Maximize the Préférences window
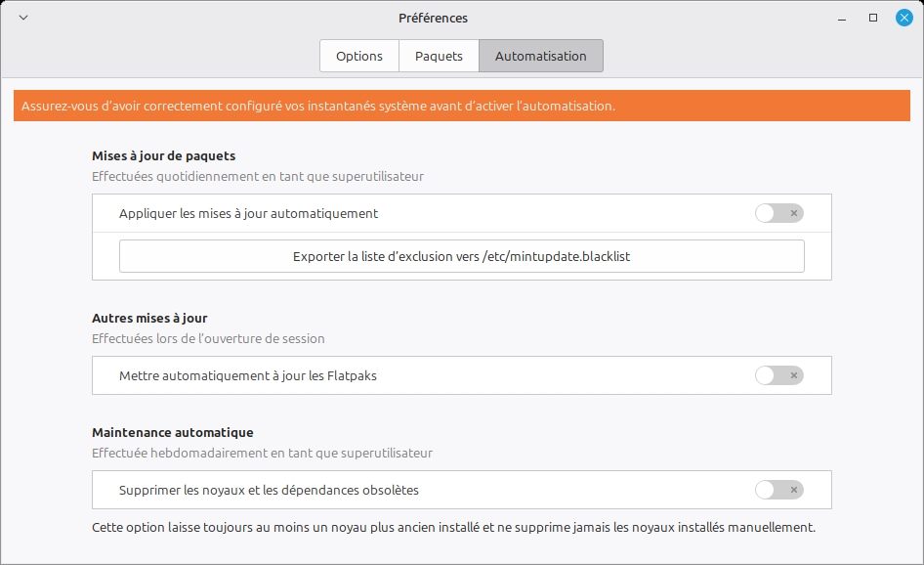 (x=873, y=18)
